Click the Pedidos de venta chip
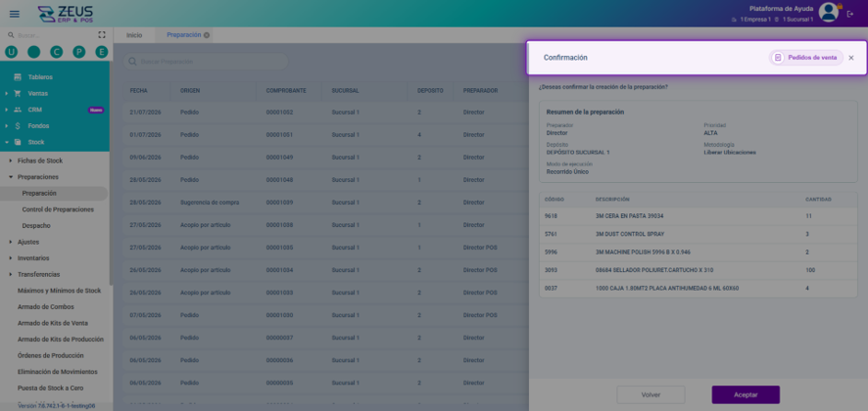This screenshot has width=868, height=411. [x=806, y=58]
